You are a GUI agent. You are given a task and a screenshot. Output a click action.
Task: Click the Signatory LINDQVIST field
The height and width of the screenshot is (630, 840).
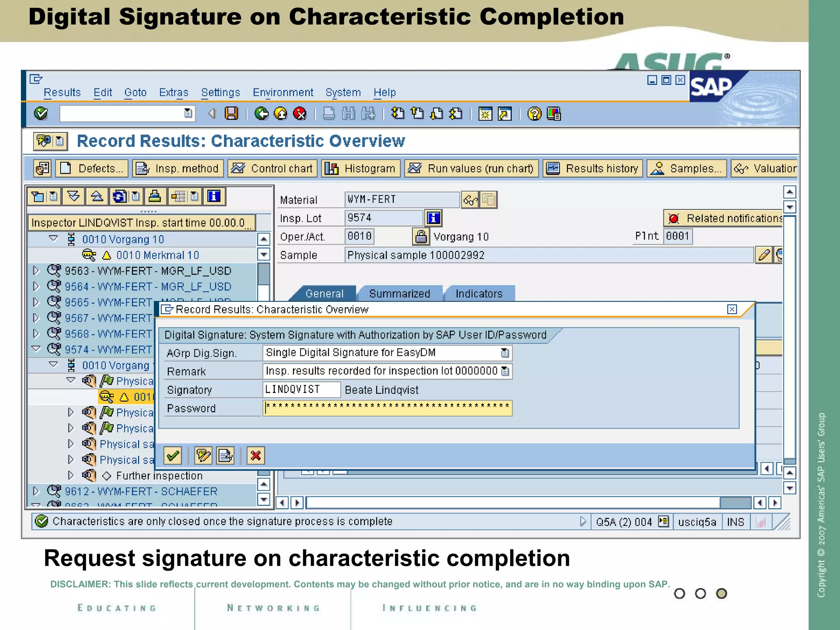(x=301, y=390)
